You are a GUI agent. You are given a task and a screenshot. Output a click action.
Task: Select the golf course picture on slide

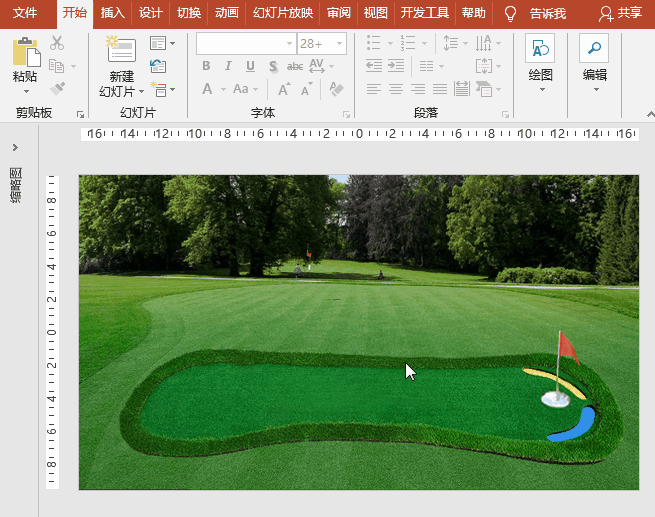[x=359, y=332]
